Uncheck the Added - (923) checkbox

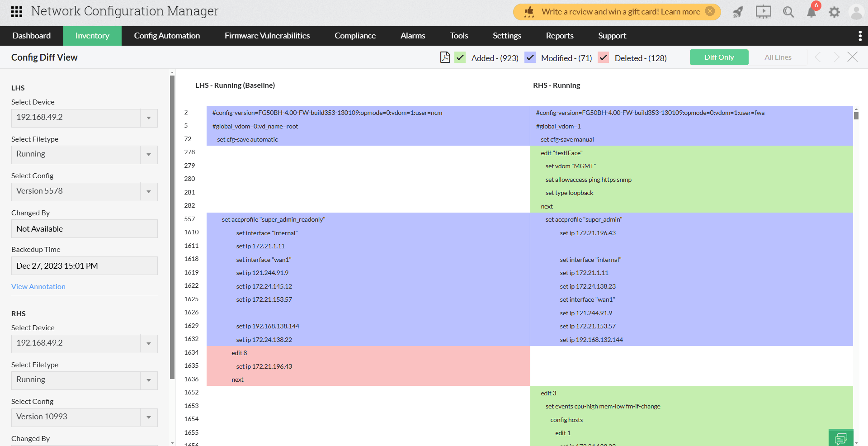460,58
